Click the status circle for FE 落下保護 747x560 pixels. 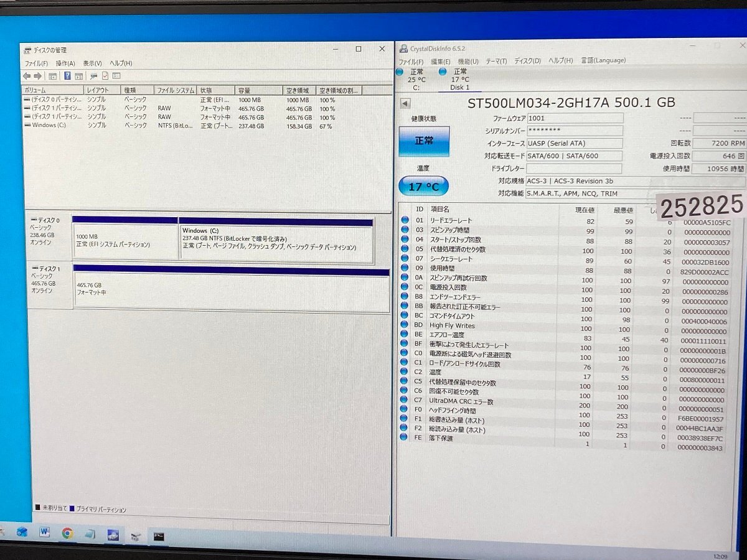405,437
